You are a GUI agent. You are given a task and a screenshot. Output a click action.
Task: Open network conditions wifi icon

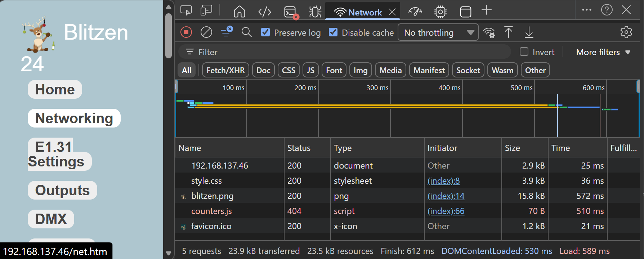coord(489,32)
